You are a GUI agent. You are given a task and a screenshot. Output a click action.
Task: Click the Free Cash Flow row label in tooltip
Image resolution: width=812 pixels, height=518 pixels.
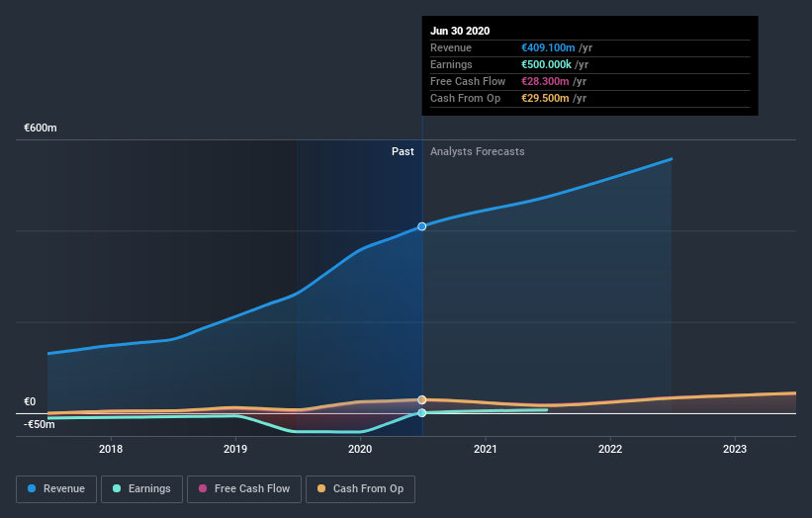(x=468, y=82)
